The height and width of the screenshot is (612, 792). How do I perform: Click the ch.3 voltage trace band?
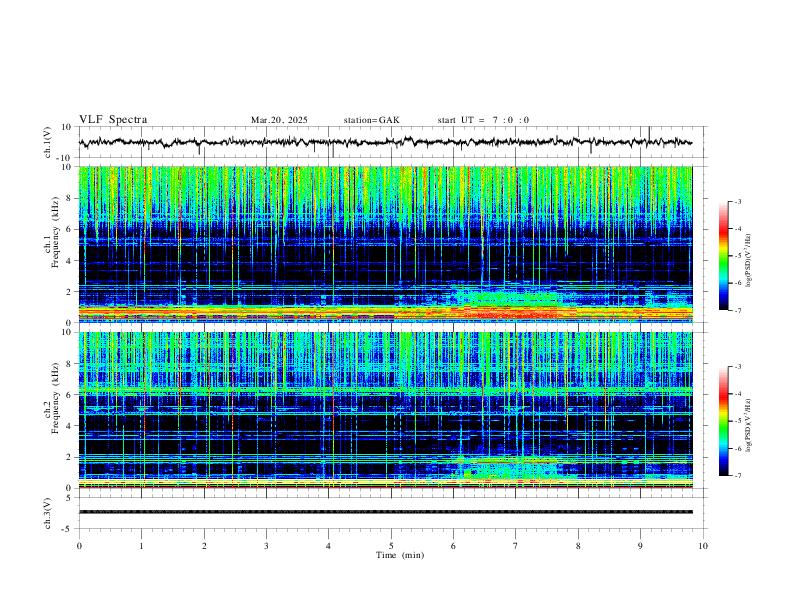[x=385, y=512]
